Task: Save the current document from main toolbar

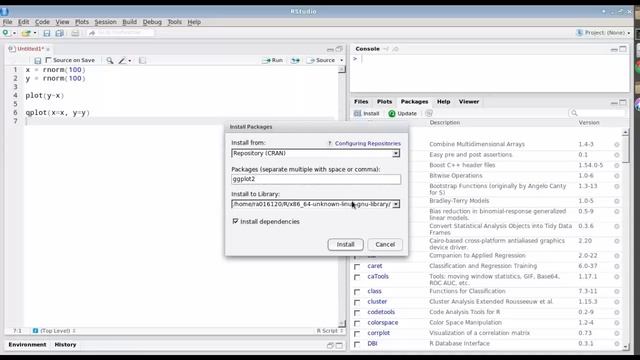Action: tap(47, 33)
